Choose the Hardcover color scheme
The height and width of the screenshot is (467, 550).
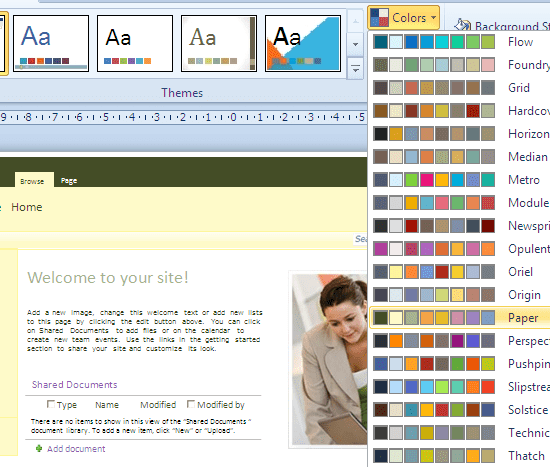(460, 111)
